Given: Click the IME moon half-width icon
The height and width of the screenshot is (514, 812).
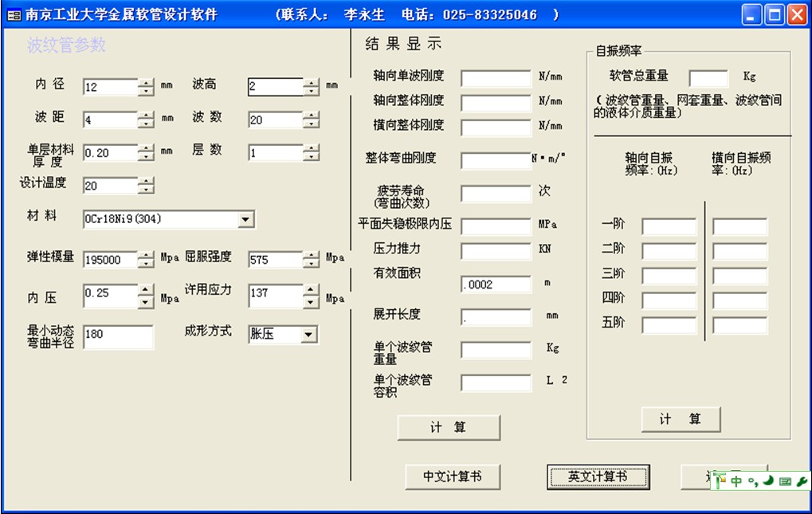Looking at the screenshot, I should pos(768,481).
